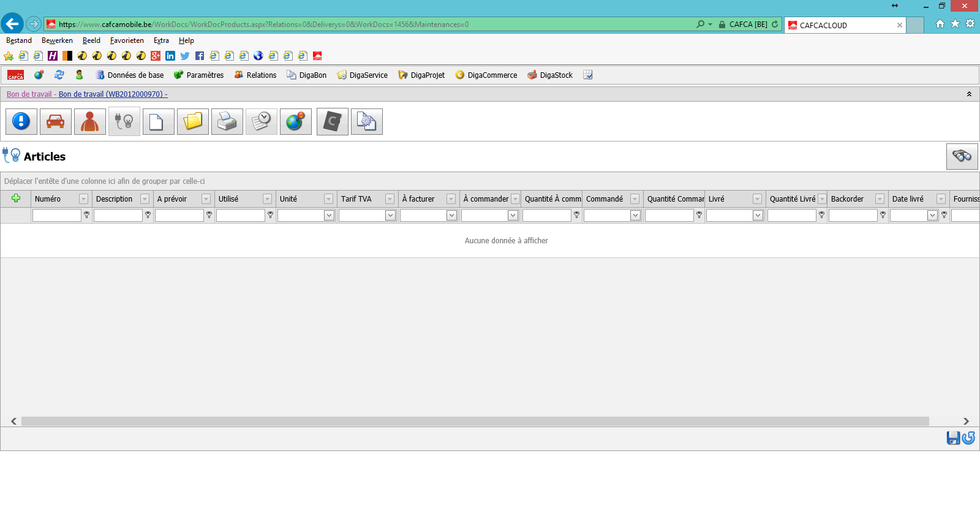Go back with the browser back arrow
980x527 pixels.
(x=12, y=24)
